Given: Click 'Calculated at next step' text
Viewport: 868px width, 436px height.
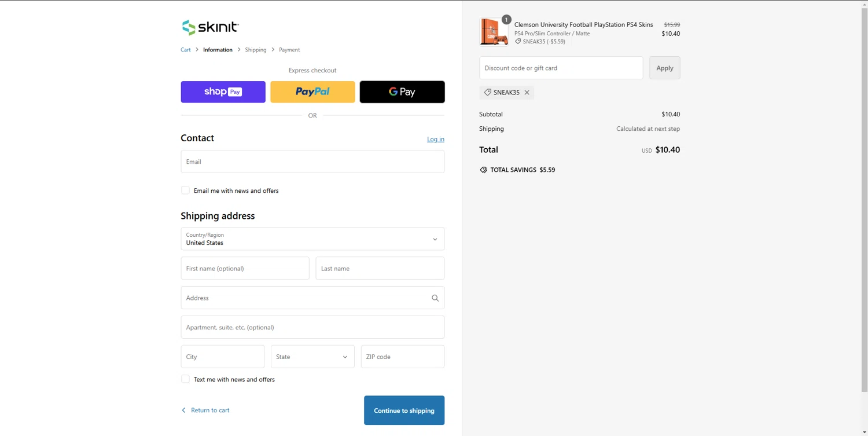Looking at the screenshot, I should 648,129.
